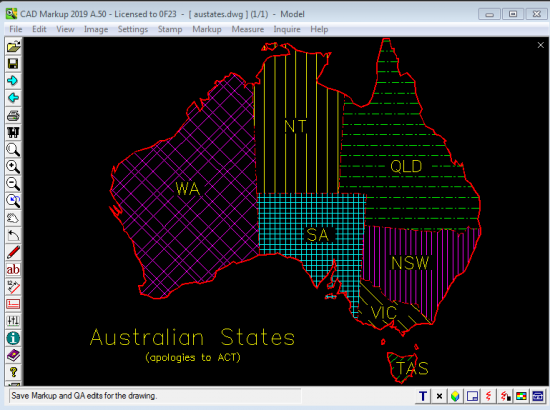The height and width of the screenshot is (410, 550).
Task: Save markup with the floppy disk icon
Action: point(13,63)
